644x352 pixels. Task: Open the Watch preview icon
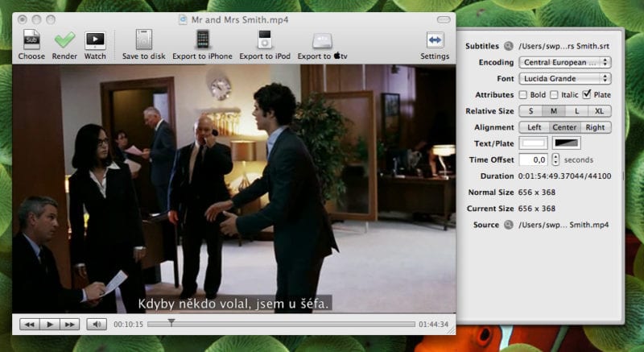[x=95, y=45]
